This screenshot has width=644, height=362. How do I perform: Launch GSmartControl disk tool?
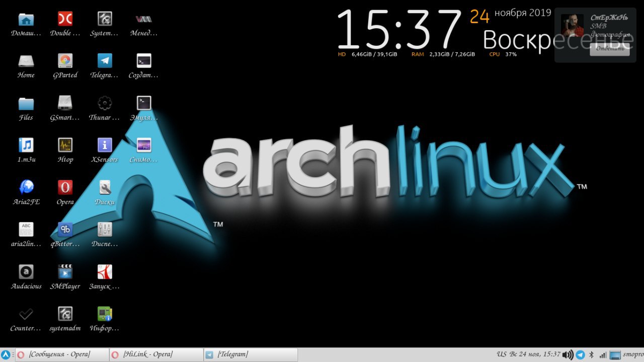point(65,103)
